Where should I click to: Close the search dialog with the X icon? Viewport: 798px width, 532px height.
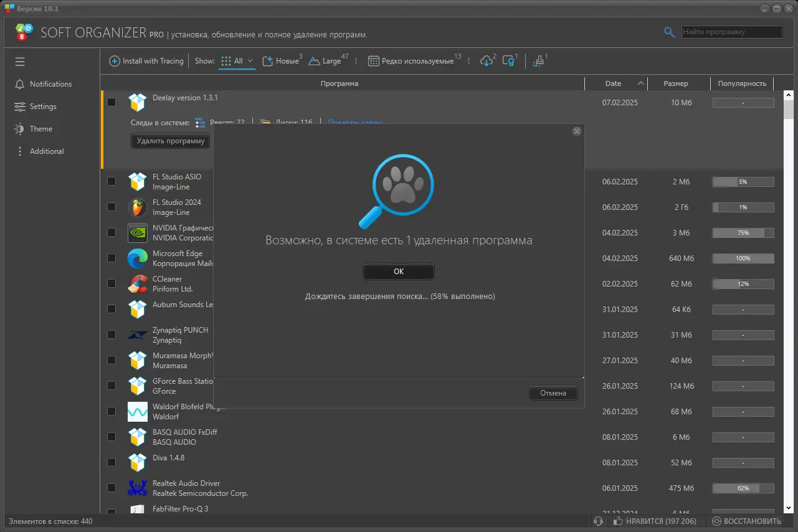click(x=577, y=131)
